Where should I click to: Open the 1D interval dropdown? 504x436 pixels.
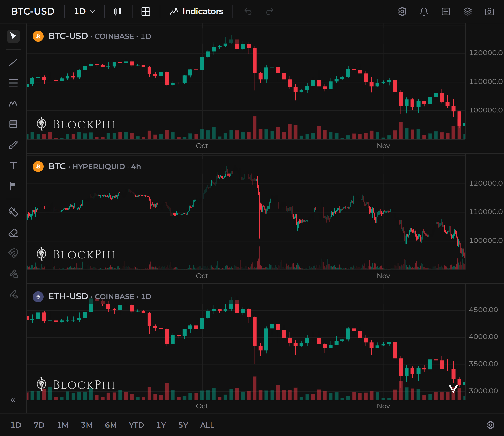click(x=84, y=11)
